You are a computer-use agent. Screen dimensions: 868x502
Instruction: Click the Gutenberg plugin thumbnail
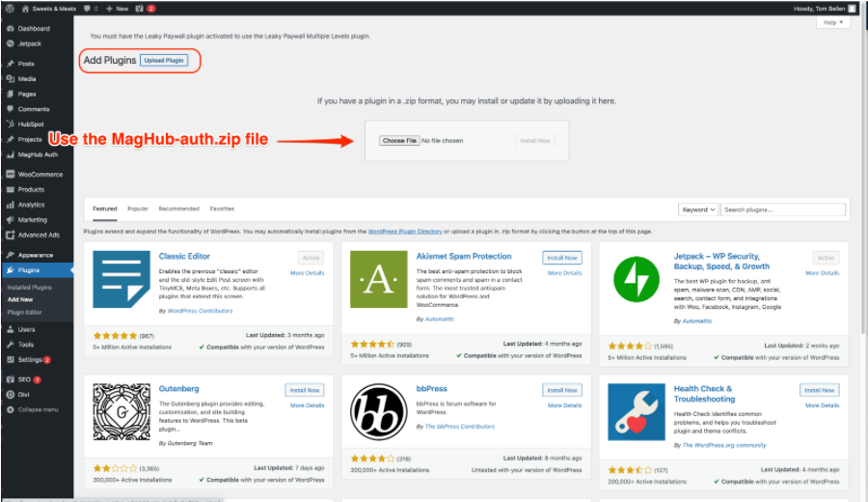coord(122,411)
